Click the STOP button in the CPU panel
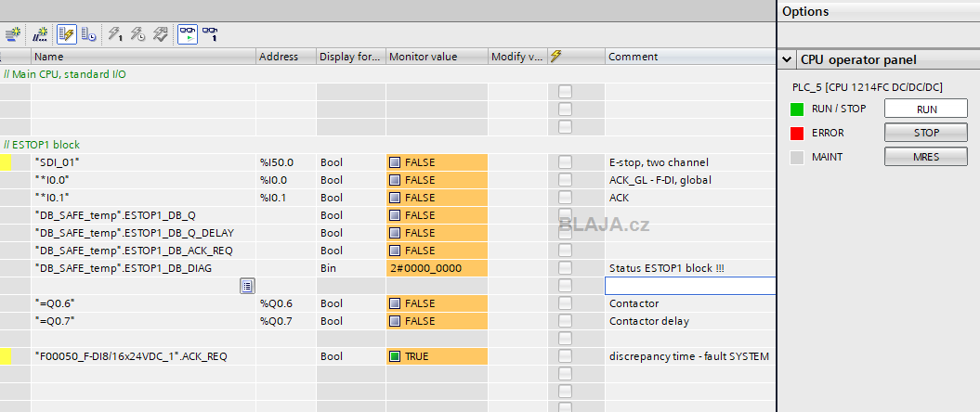Viewport: 980px width, 412px height. [925, 133]
